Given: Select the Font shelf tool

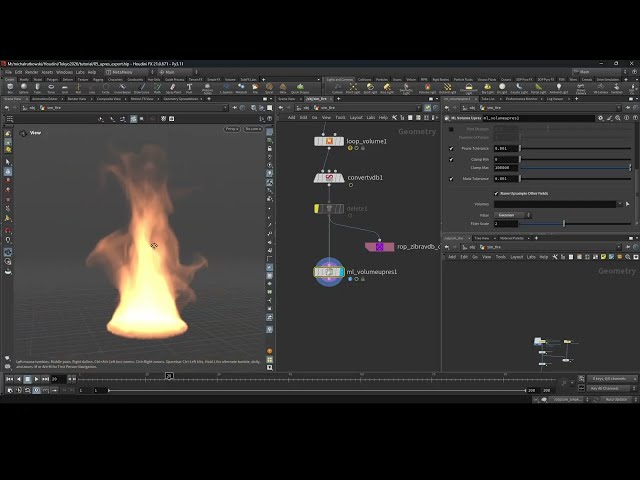Looking at the screenshot, I should (189, 87).
